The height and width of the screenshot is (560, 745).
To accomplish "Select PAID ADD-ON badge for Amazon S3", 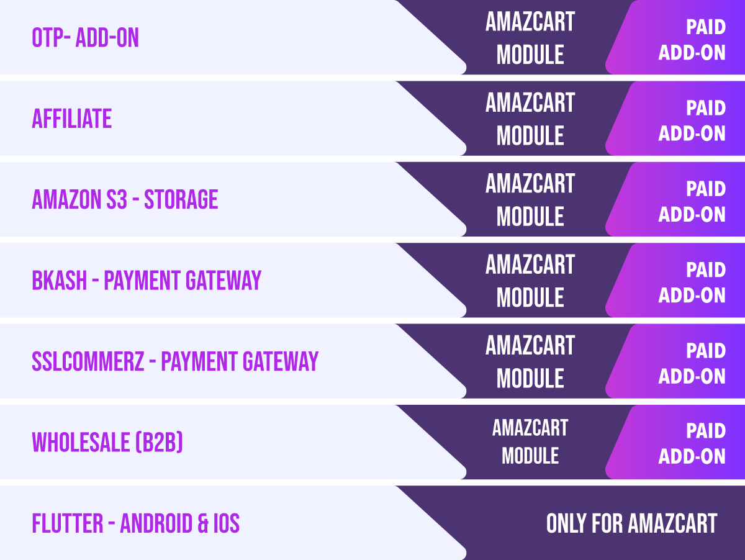I will click(x=692, y=202).
